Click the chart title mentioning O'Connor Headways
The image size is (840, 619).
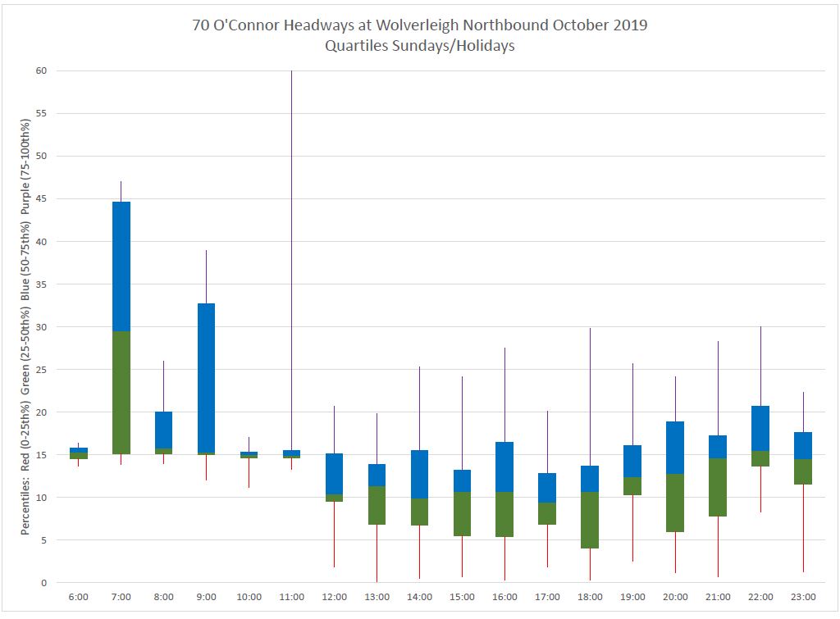point(419,25)
